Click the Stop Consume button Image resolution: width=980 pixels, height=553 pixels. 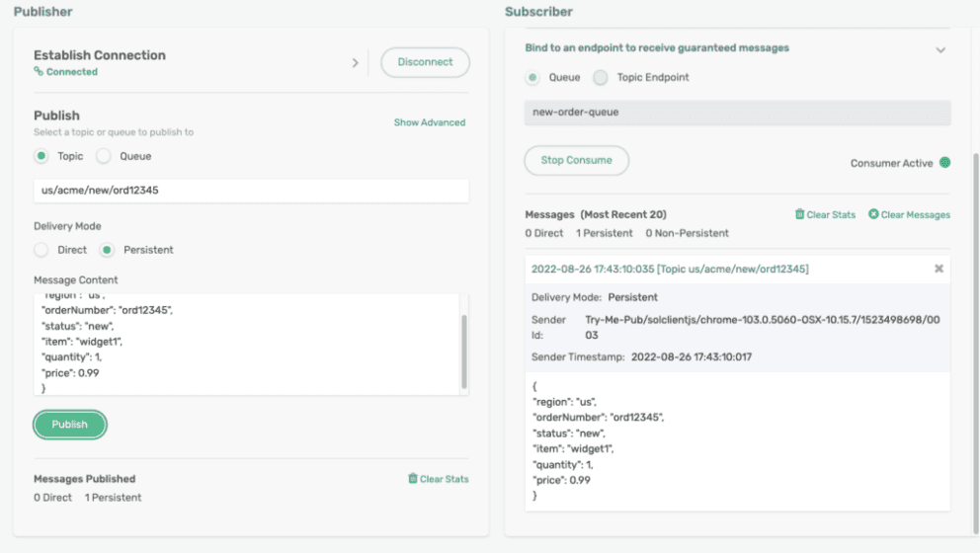(x=576, y=160)
